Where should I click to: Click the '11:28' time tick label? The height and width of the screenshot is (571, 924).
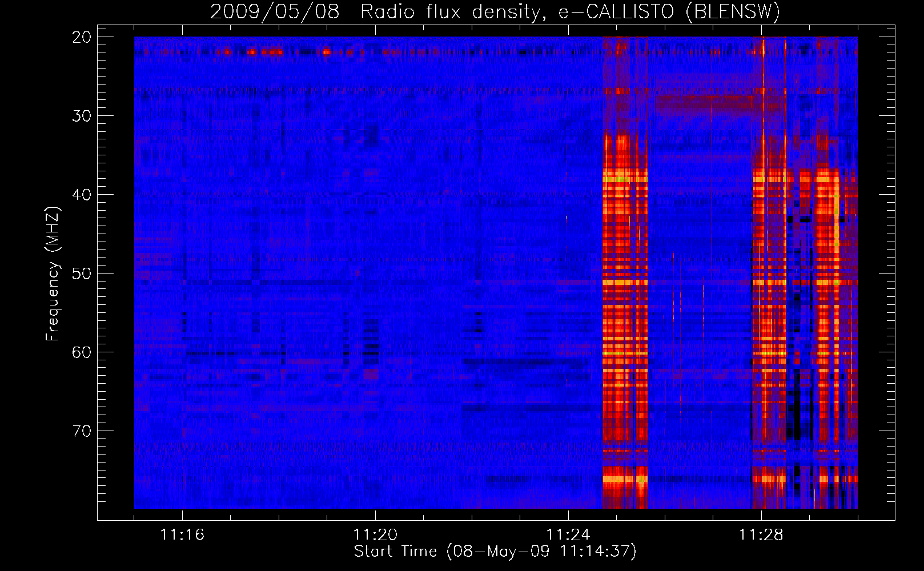(761, 535)
